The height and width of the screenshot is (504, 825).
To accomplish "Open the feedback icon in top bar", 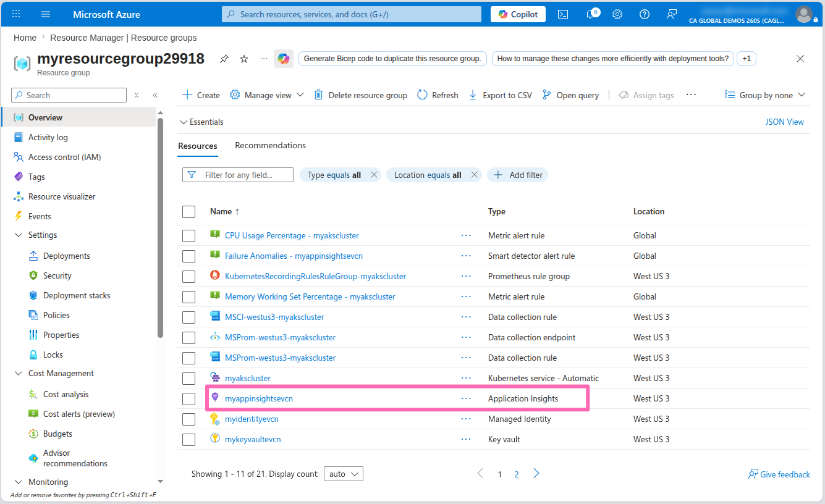I will tap(672, 14).
